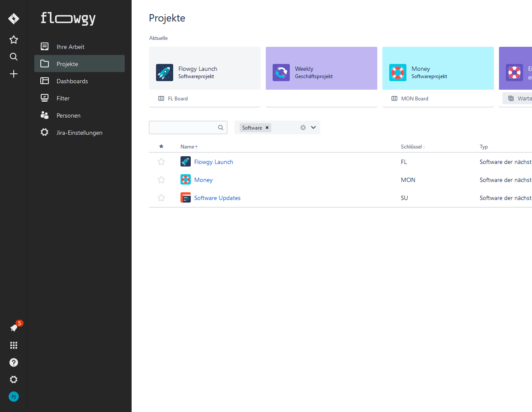Sort the table by Schlüssel column
Image resolution: width=532 pixels, height=412 pixels.
(413, 147)
